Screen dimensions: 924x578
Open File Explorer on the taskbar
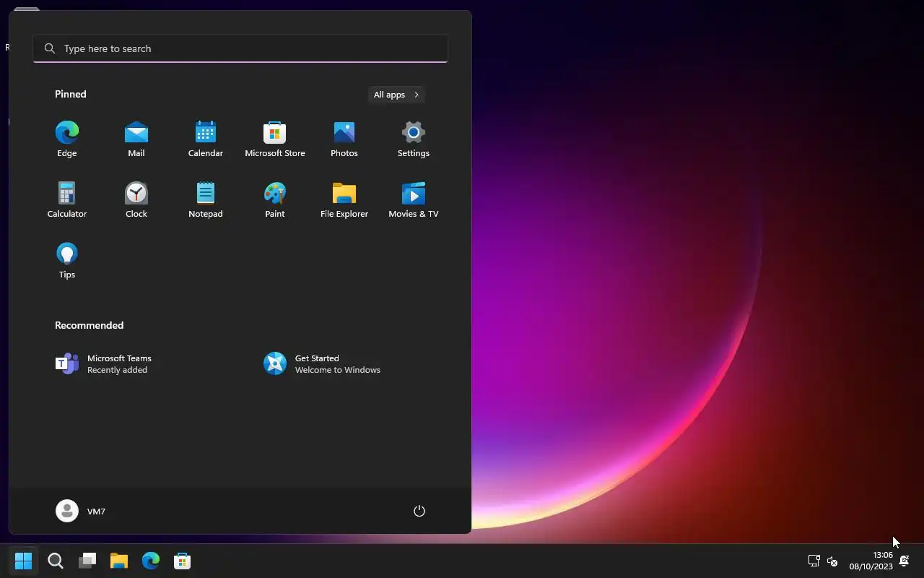coord(119,561)
